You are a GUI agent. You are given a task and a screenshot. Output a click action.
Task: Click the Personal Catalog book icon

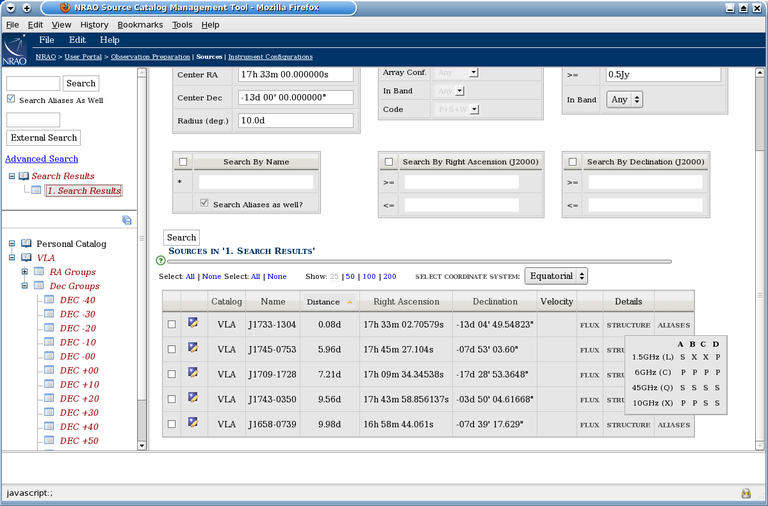pos(26,243)
